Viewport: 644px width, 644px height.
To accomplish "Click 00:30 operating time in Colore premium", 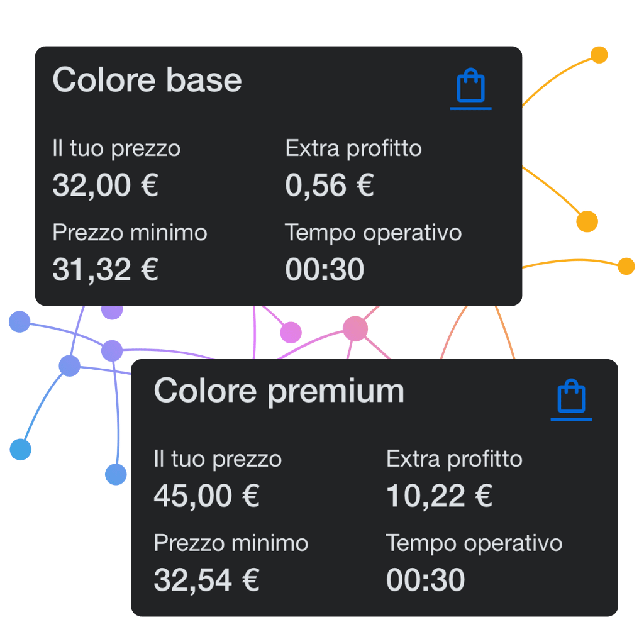I will (x=425, y=580).
